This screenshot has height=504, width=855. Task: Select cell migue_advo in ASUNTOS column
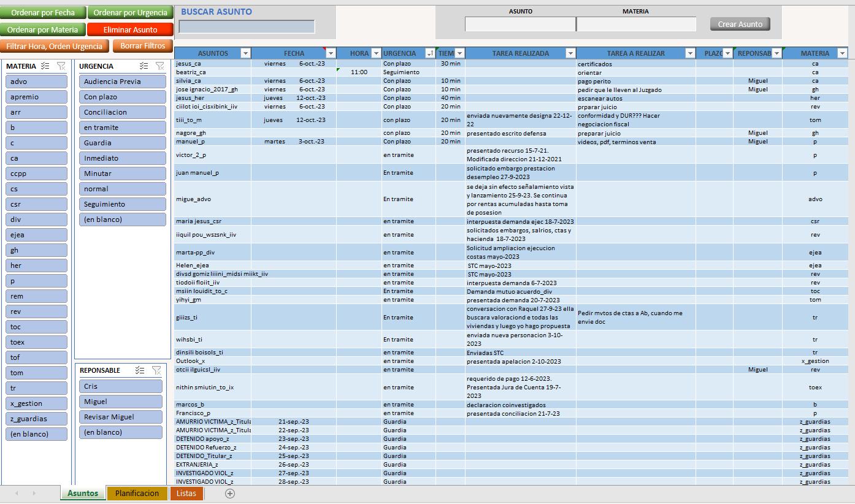[x=213, y=199]
